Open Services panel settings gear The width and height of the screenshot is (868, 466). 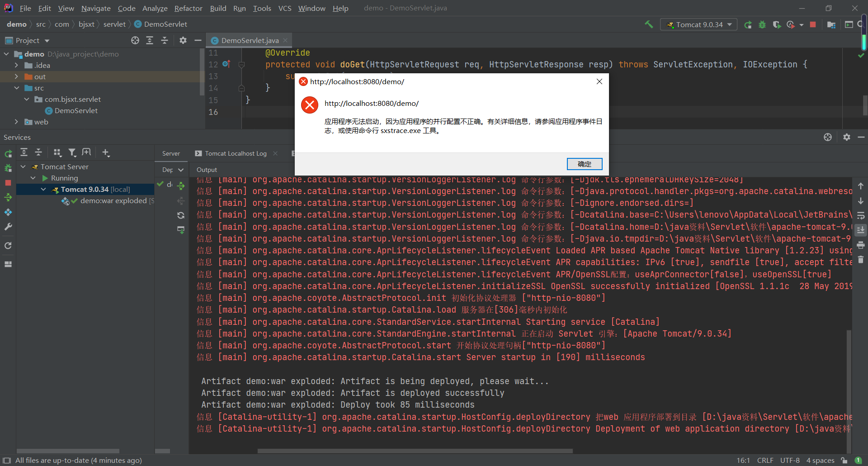[847, 137]
